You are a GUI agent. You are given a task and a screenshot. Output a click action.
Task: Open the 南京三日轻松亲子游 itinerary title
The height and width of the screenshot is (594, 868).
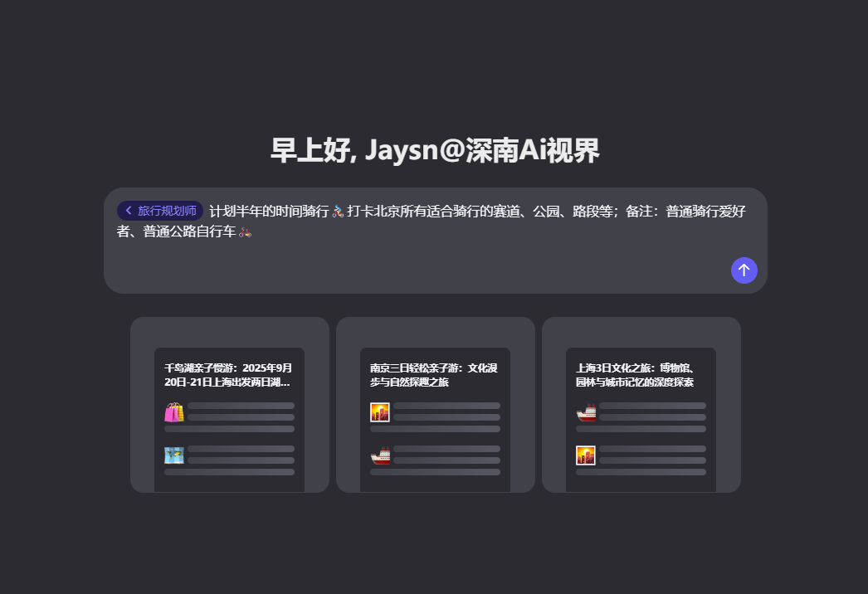(433, 375)
